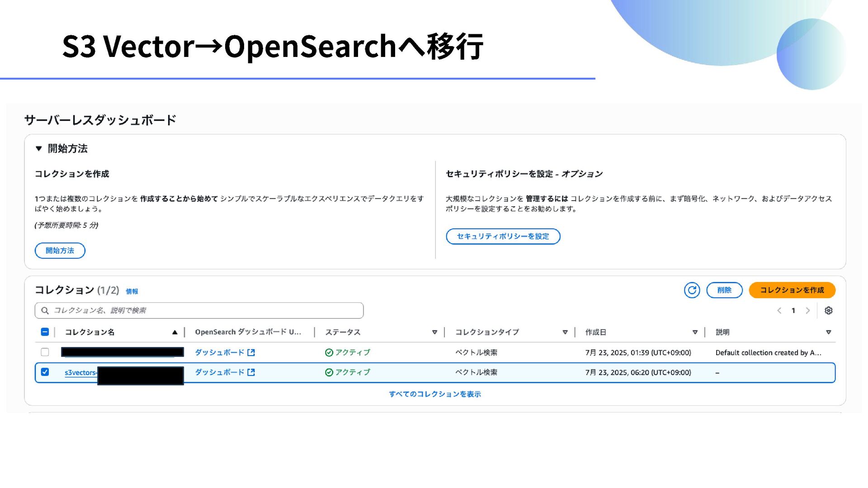Click the 開始方法 button
The height and width of the screenshot is (488, 868).
coord(60,251)
